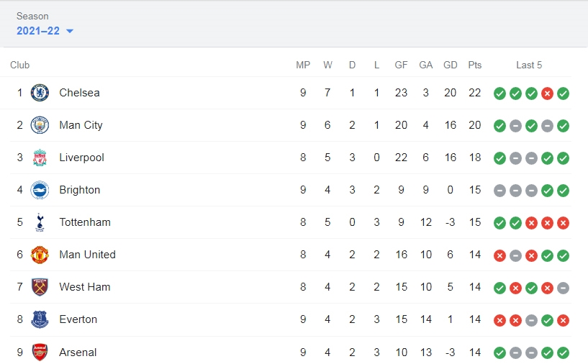Click the Last 5 column header
The image size is (588, 364).
point(529,65)
